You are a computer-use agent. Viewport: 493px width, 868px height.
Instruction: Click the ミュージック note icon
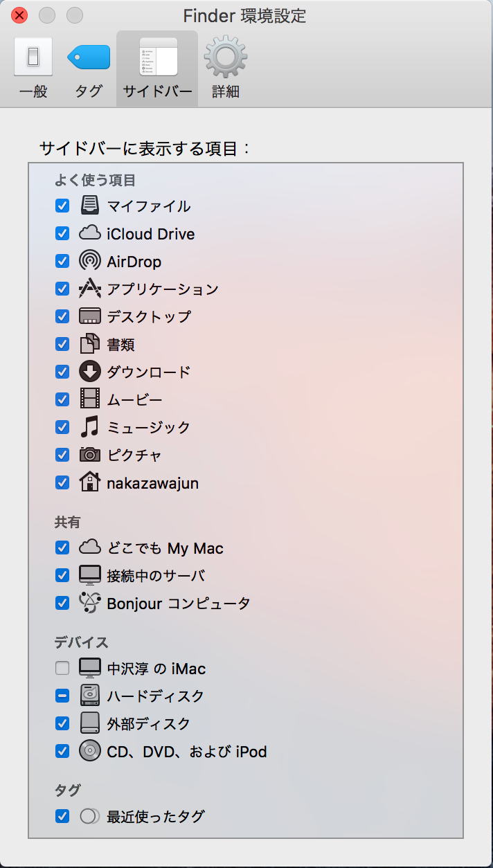(x=90, y=427)
